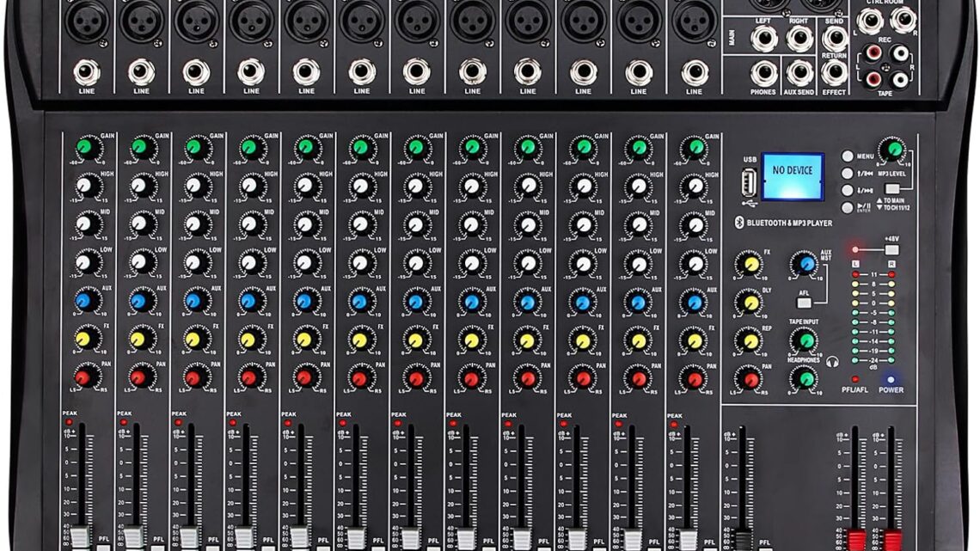Click the blue POWER indicator light
This screenshot has height=551, width=980.
point(891,378)
